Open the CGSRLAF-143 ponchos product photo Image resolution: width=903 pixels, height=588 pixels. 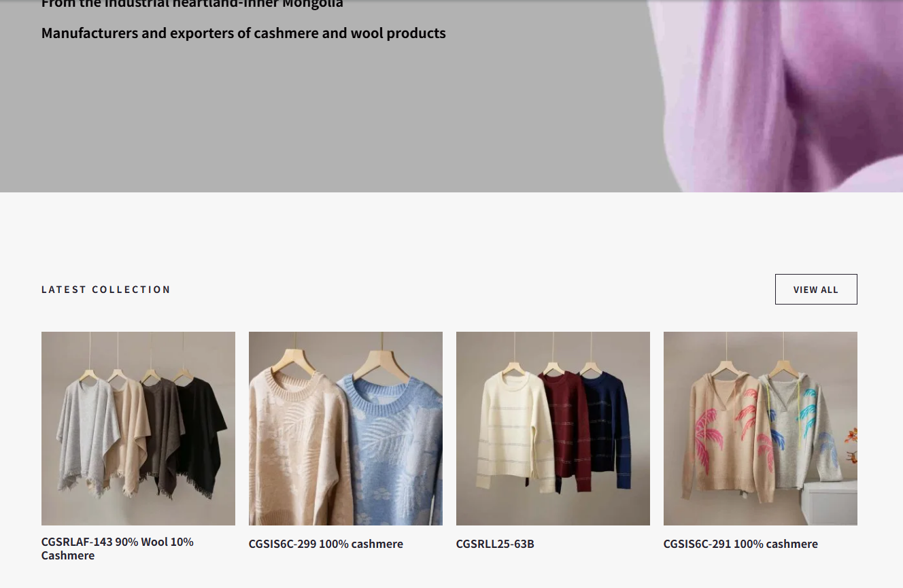(138, 428)
